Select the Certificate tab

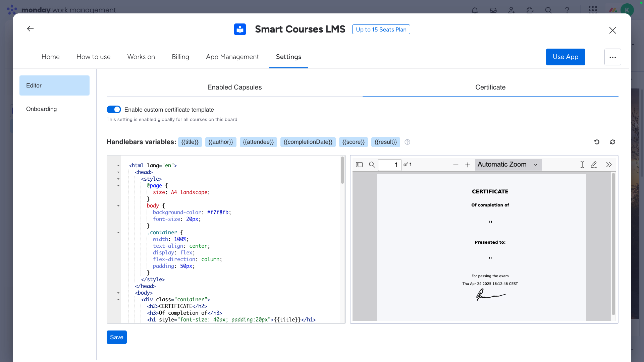point(490,87)
